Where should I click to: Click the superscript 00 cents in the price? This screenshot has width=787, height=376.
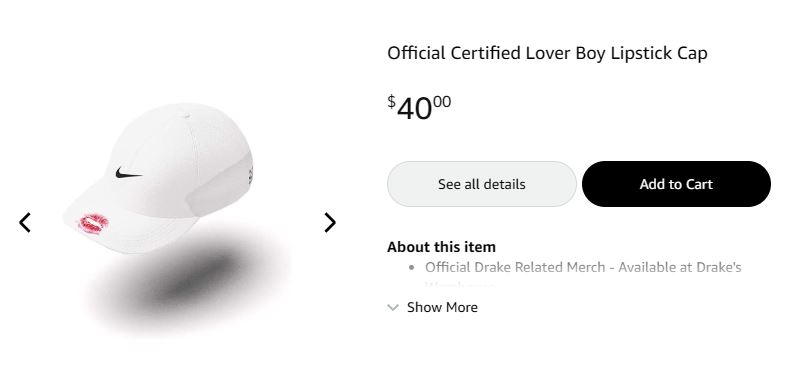coord(442,101)
